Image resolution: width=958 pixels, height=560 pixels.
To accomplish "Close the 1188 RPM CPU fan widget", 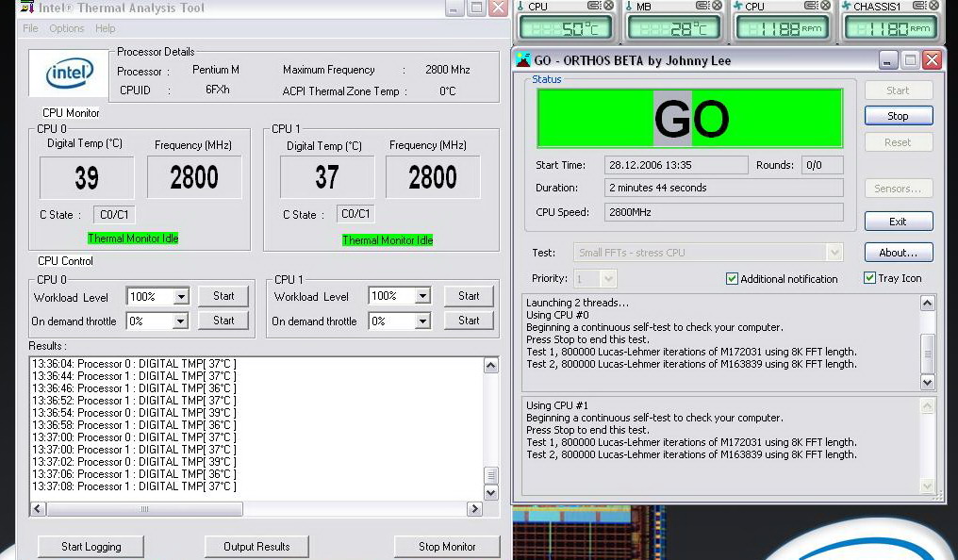I will 825,6.
